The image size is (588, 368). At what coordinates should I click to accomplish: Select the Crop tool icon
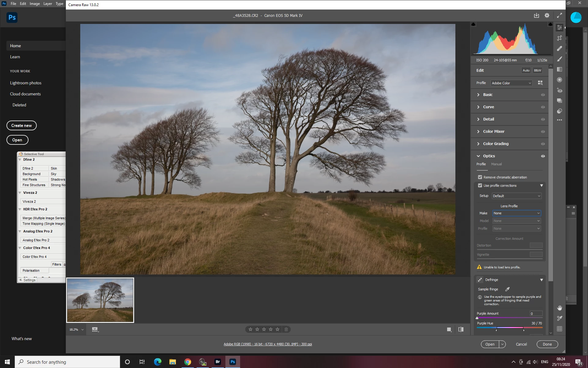[x=560, y=38]
